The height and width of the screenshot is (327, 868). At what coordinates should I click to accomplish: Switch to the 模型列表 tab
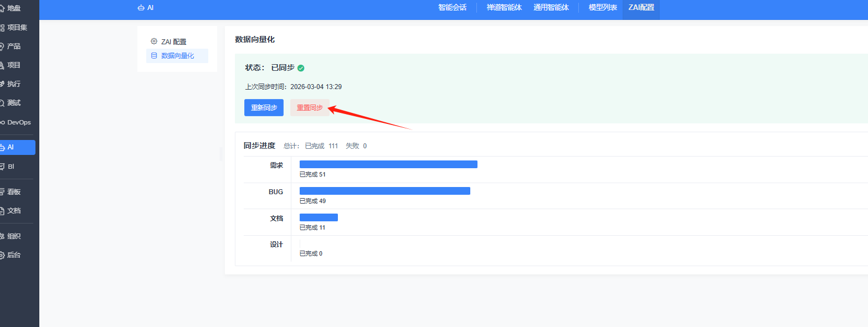603,8
